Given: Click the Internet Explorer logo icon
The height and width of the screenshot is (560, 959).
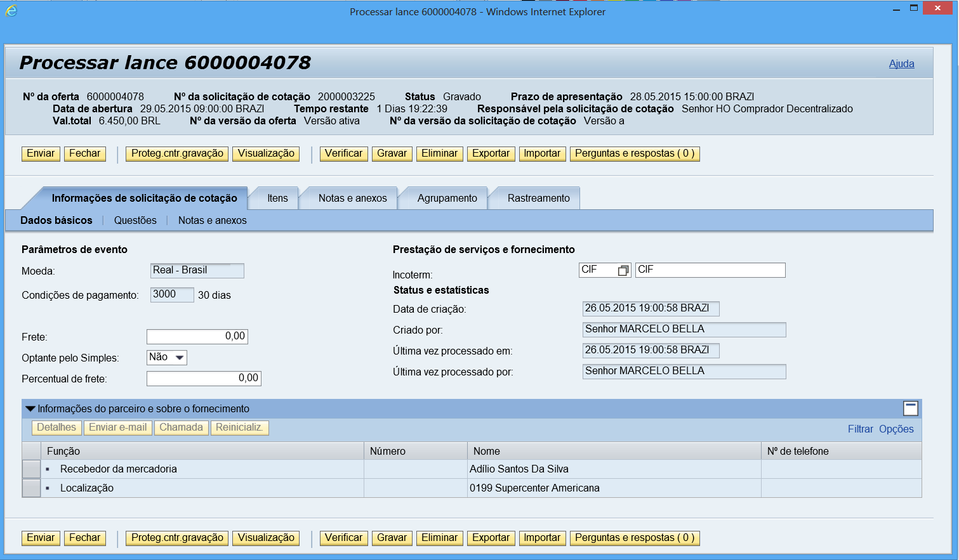Looking at the screenshot, I should tap(11, 10).
